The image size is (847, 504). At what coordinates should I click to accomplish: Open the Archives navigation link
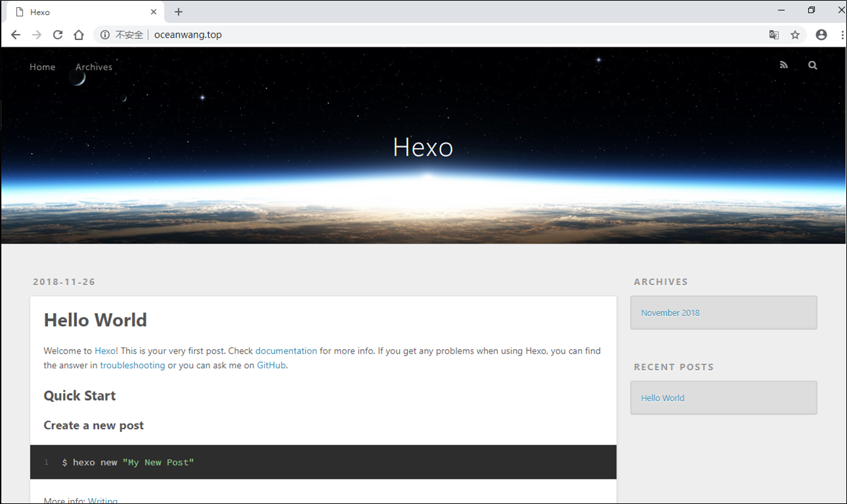point(94,67)
